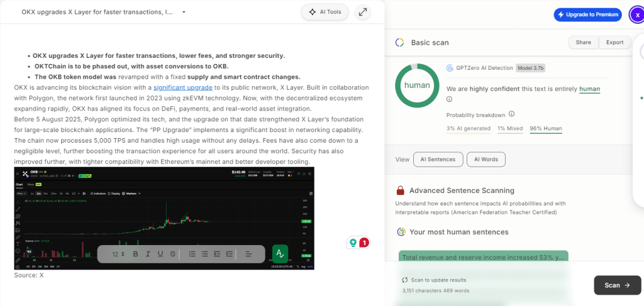Open the Share option

(583, 42)
